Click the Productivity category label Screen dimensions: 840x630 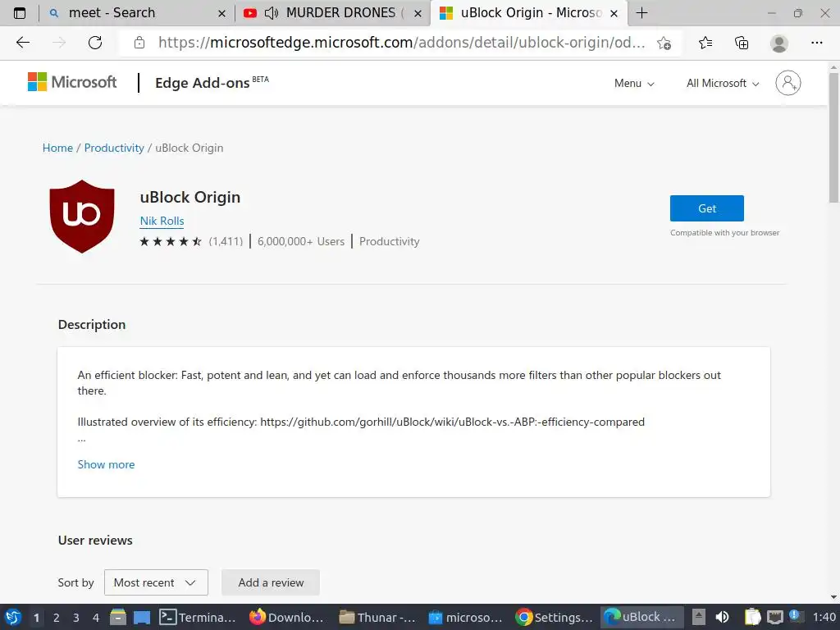point(390,242)
